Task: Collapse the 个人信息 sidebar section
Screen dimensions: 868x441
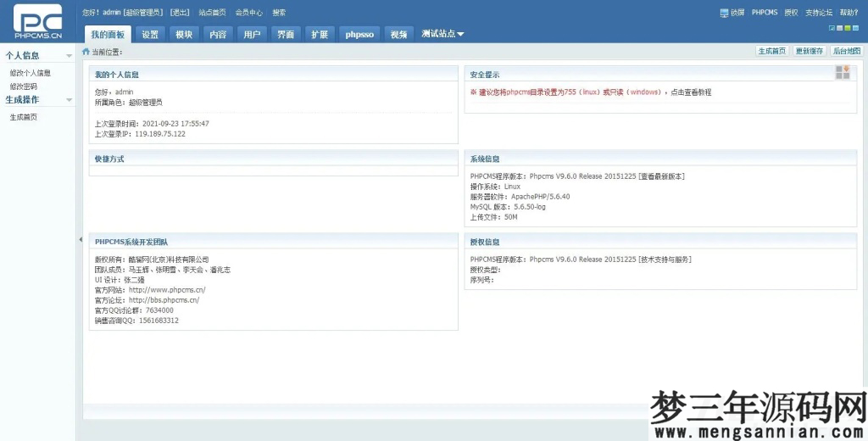Action: pyautogui.click(x=70, y=56)
